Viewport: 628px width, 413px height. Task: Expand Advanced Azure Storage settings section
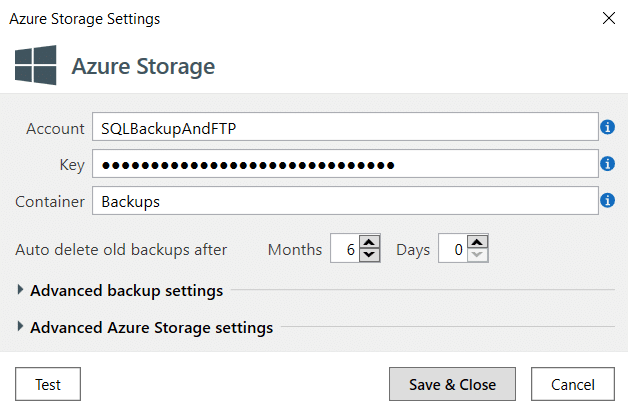(x=151, y=327)
